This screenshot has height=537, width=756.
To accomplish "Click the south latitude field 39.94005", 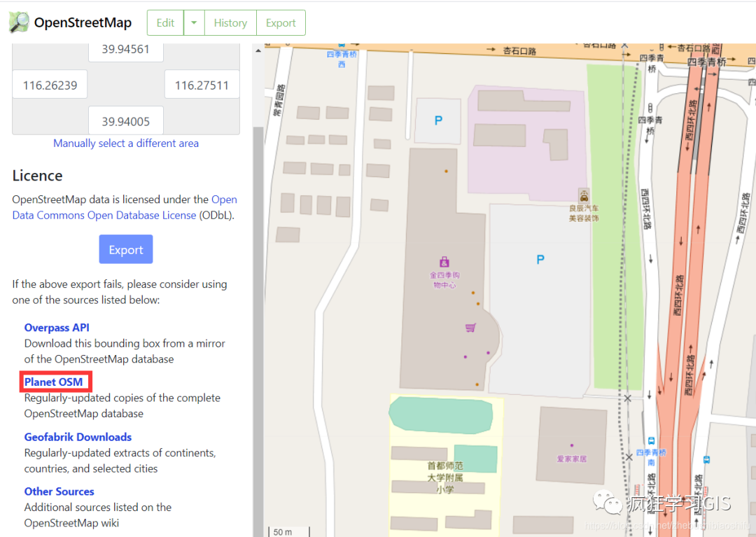I will coord(126,120).
